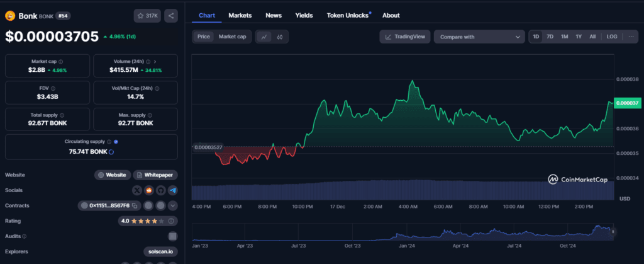Click the Audits info icon
The height and width of the screenshot is (264, 644).
click(25, 236)
